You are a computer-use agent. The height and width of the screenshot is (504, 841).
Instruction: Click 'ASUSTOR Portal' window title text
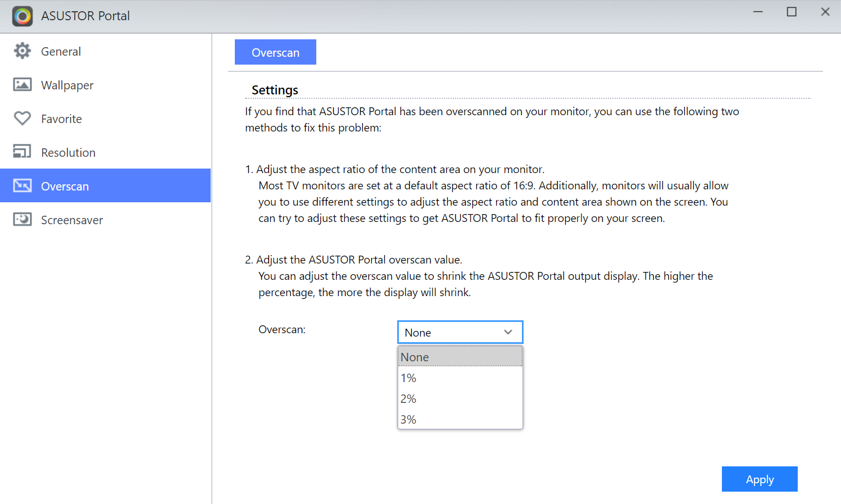pyautogui.click(x=85, y=16)
